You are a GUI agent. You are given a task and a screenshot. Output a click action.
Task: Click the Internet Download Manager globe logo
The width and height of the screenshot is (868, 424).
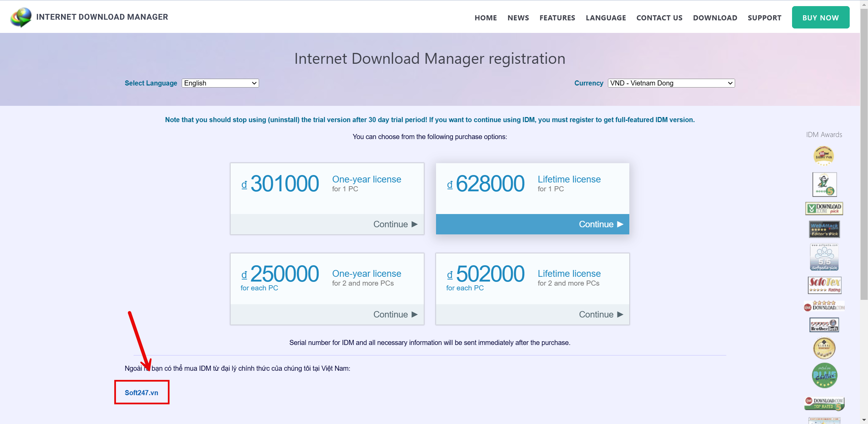(21, 17)
